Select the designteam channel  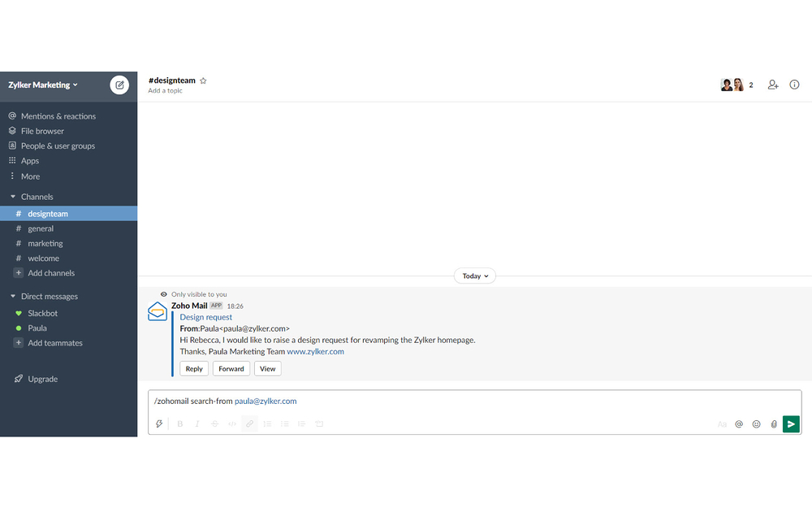(68, 214)
